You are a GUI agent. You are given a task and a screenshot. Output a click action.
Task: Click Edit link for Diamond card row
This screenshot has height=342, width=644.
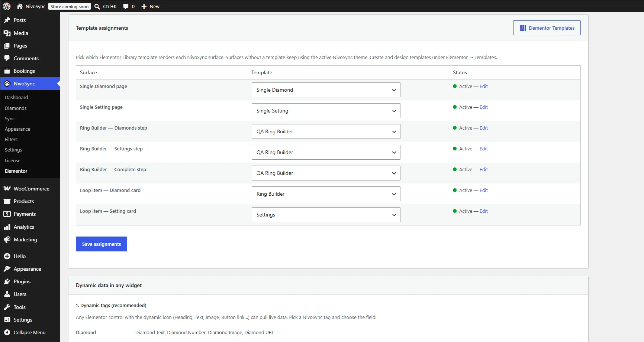pyautogui.click(x=483, y=190)
